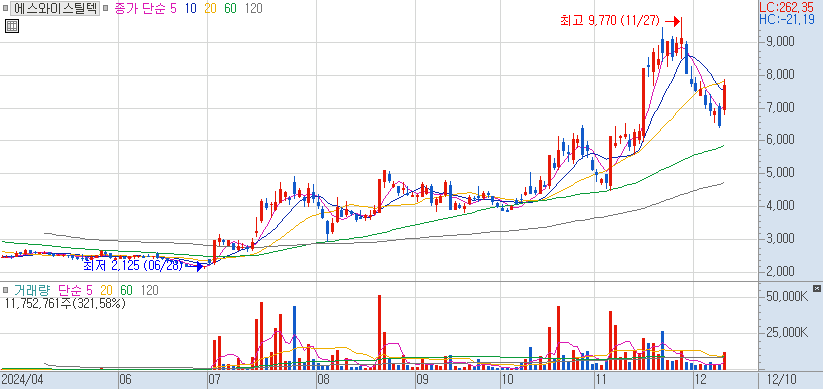Viewport: 823px width, 389px height.
Task: Close the volume panel with X button
Action: [x=816, y=288]
